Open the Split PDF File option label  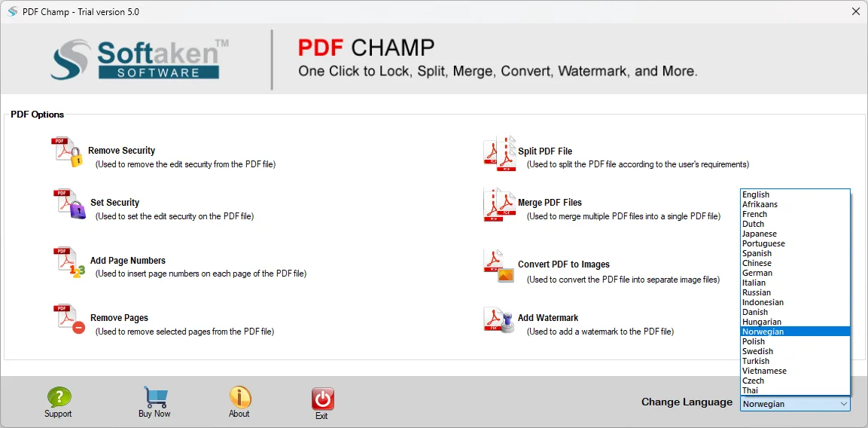click(x=545, y=151)
